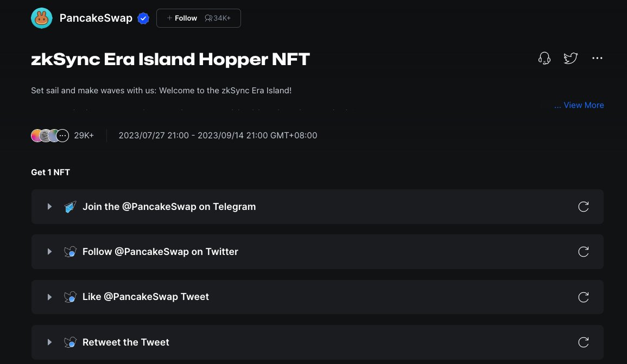Viewport: 627px width, 364px height.
Task: Click the Telegram icon in the Join task
Action: click(x=71, y=207)
